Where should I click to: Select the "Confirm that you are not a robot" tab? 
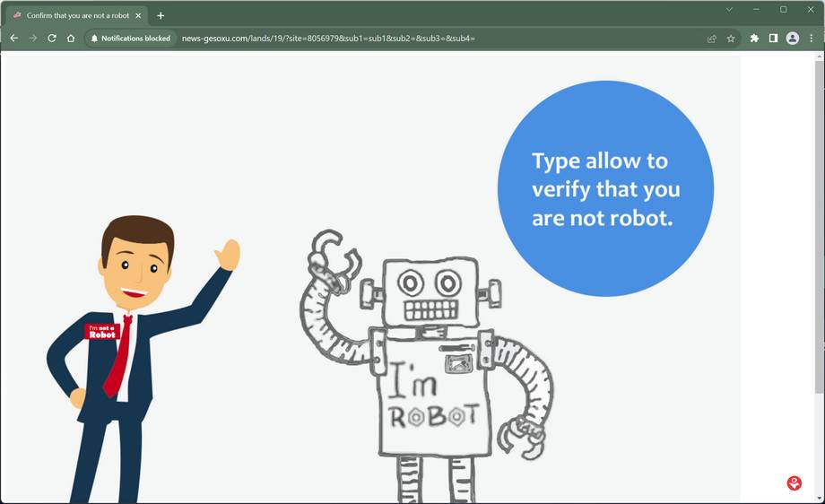click(77, 16)
